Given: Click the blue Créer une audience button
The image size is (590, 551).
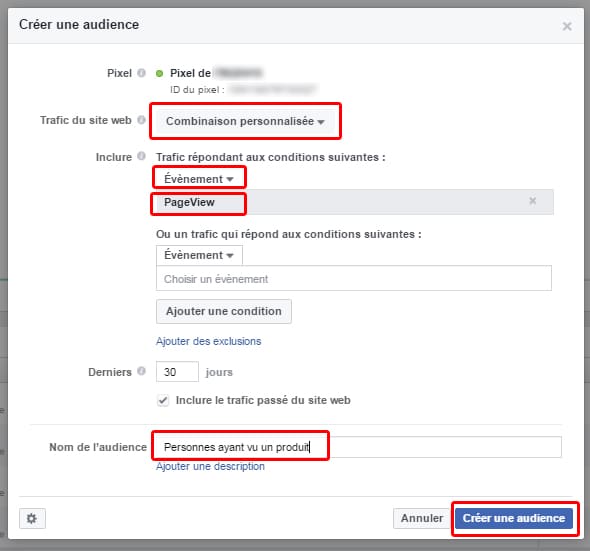Looking at the screenshot, I should pos(514,518).
